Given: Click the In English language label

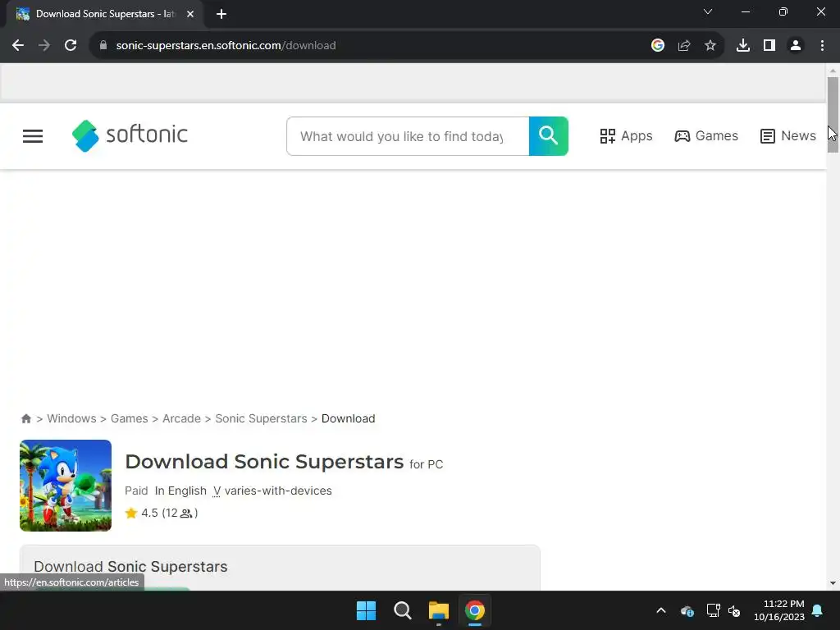Looking at the screenshot, I should pos(180,491).
